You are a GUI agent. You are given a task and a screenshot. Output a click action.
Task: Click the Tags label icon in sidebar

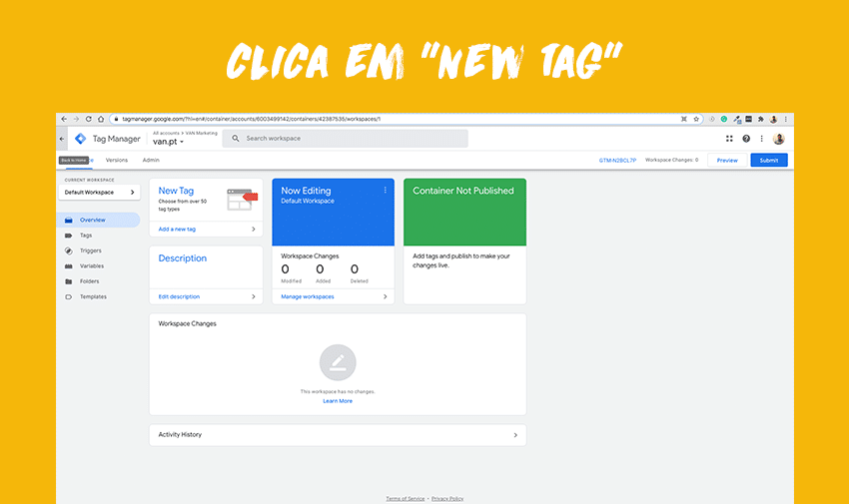pyautogui.click(x=69, y=236)
